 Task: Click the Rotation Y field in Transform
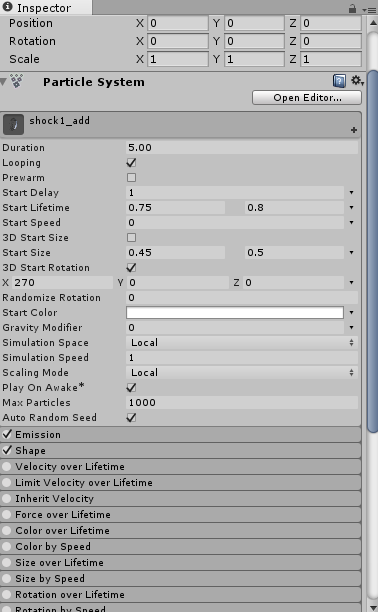point(254,41)
